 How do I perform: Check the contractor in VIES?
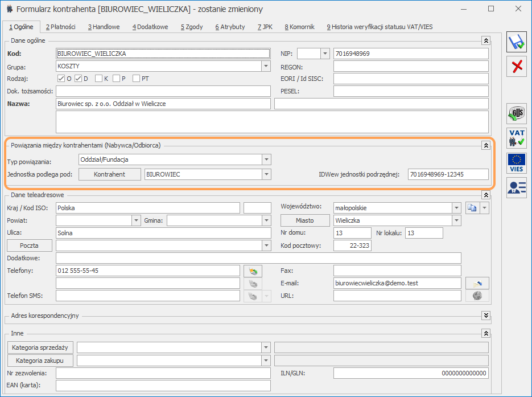(517, 163)
